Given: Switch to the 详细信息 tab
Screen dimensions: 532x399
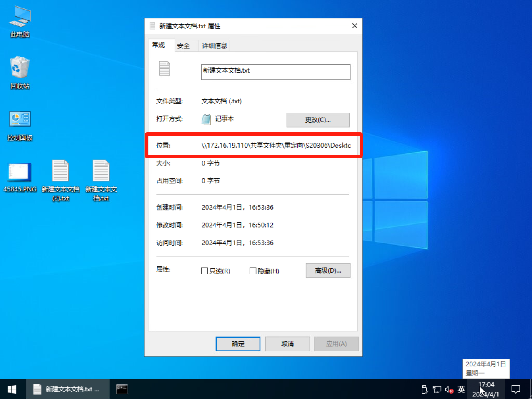Looking at the screenshot, I should point(215,46).
